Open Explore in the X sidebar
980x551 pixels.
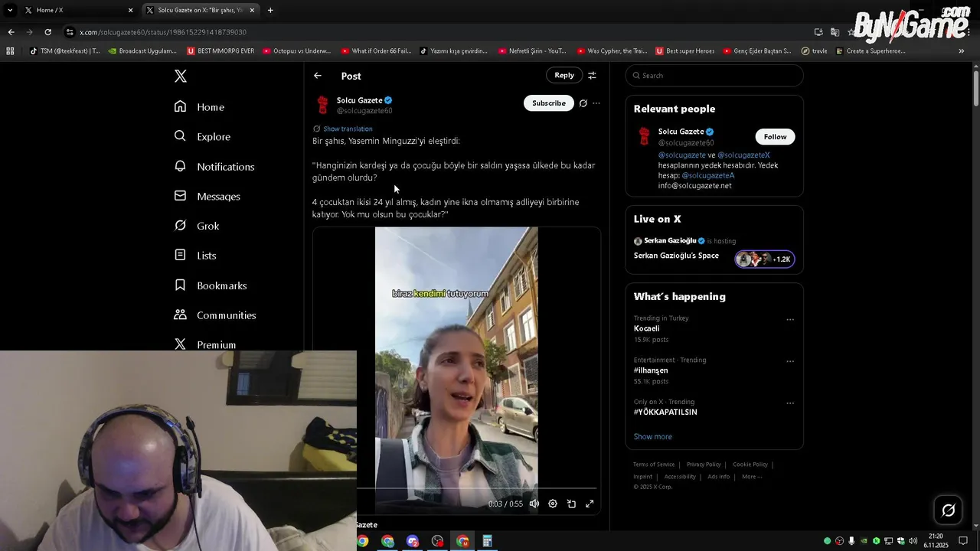(202, 137)
